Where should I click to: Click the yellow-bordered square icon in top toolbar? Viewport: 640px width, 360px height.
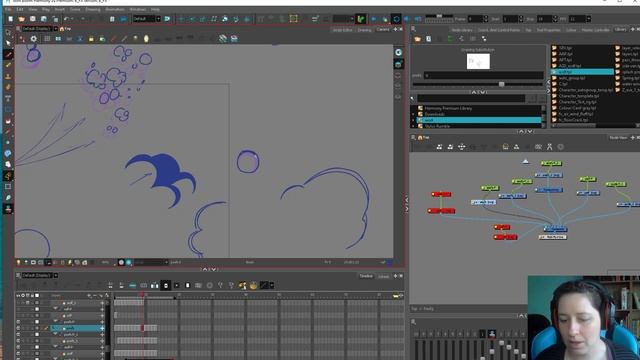pyautogui.click(x=293, y=19)
